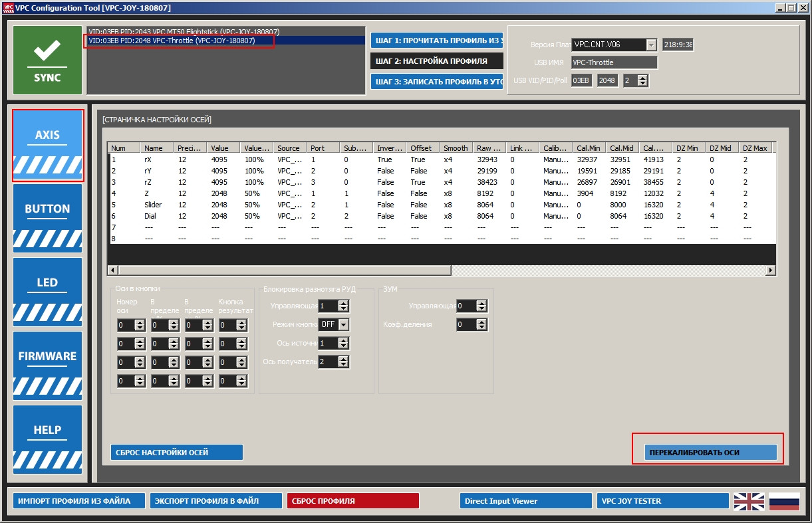Open the BUTTON settings page
812x523 pixels.
pyautogui.click(x=47, y=219)
